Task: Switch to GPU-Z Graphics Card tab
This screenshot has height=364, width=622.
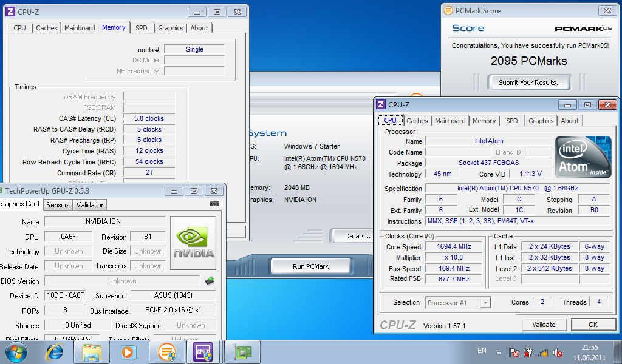Action: pos(20,204)
